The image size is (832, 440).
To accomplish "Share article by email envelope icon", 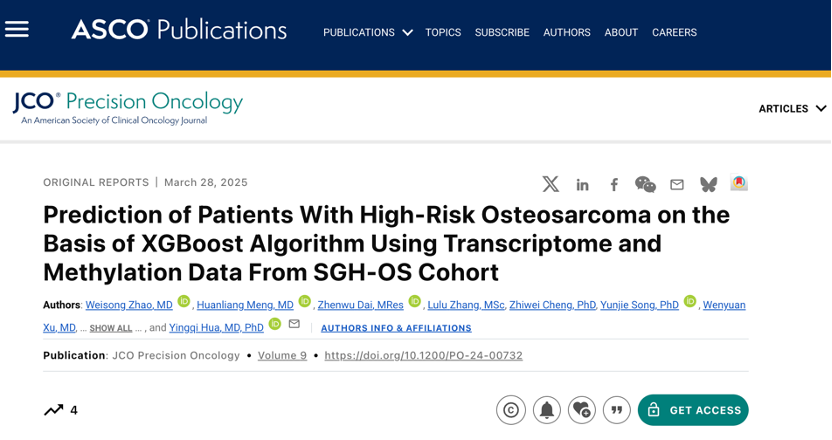I will pyautogui.click(x=677, y=185).
